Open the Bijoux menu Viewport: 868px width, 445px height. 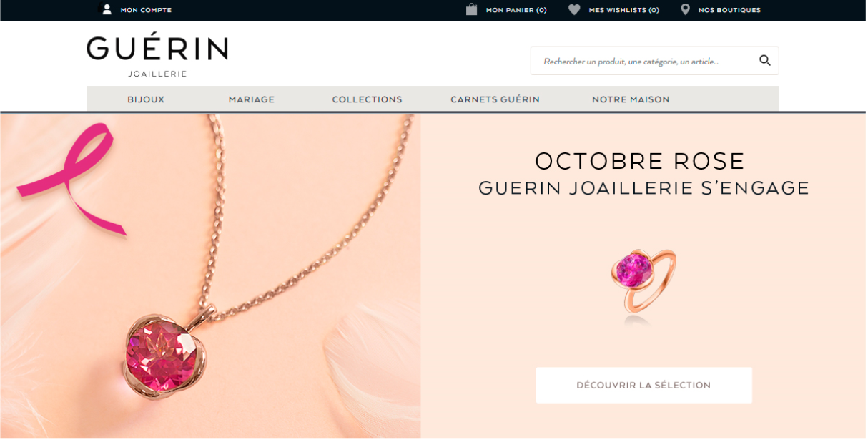pos(146,99)
